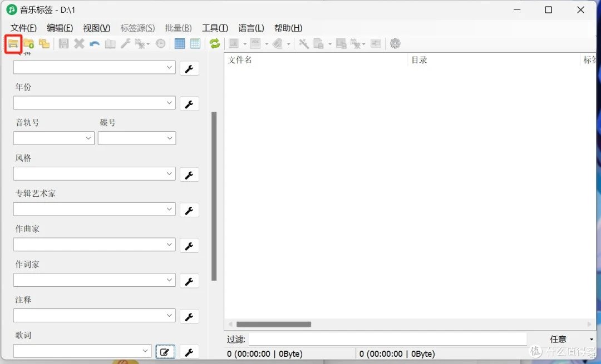Image resolution: width=601 pixels, height=364 pixels.
Task: Click the blue undo arrow icon
Action: [x=95, y=43]
